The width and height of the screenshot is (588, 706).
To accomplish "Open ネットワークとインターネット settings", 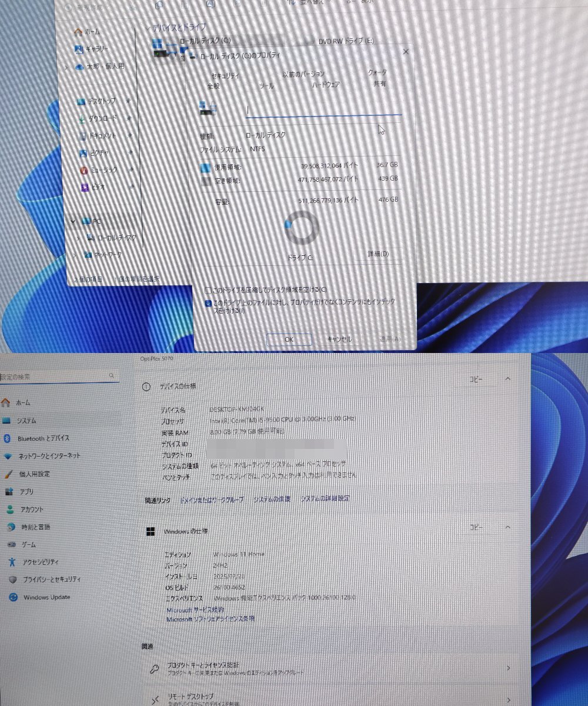I will [x=42, y=456].
